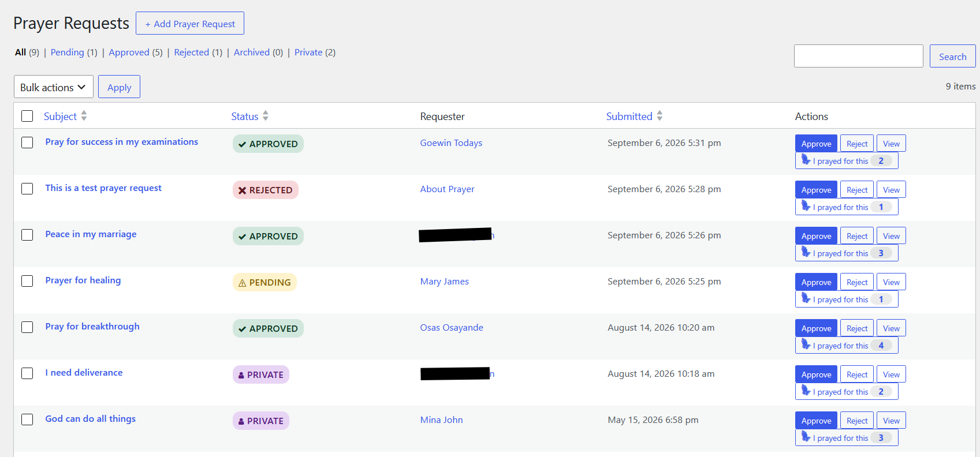Click praying hands icon in Prayer for healing row
Viewport: 980px width, 457px height.
[806, 298]
